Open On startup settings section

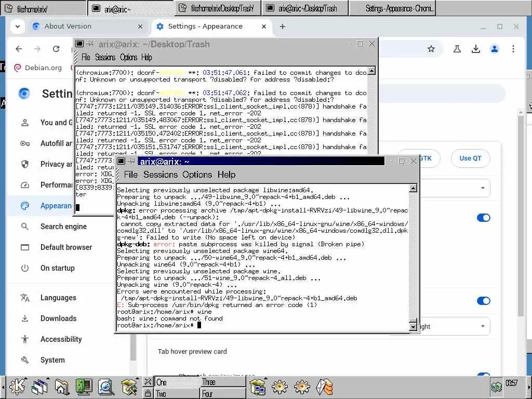coord(58,268)
